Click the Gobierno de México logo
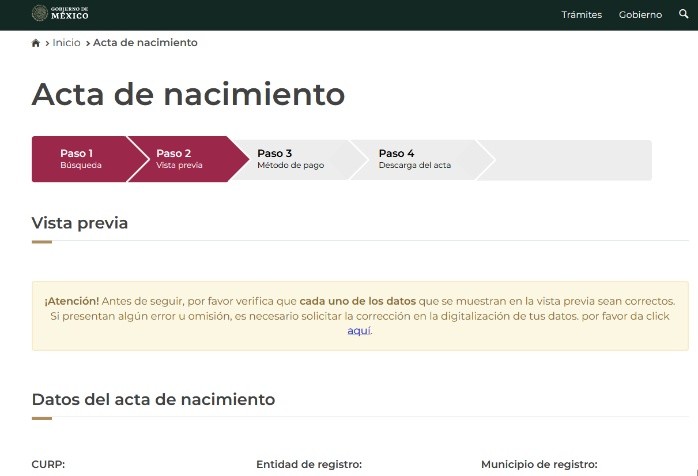Viewport: 698px width, 476px height. (60, 14)
